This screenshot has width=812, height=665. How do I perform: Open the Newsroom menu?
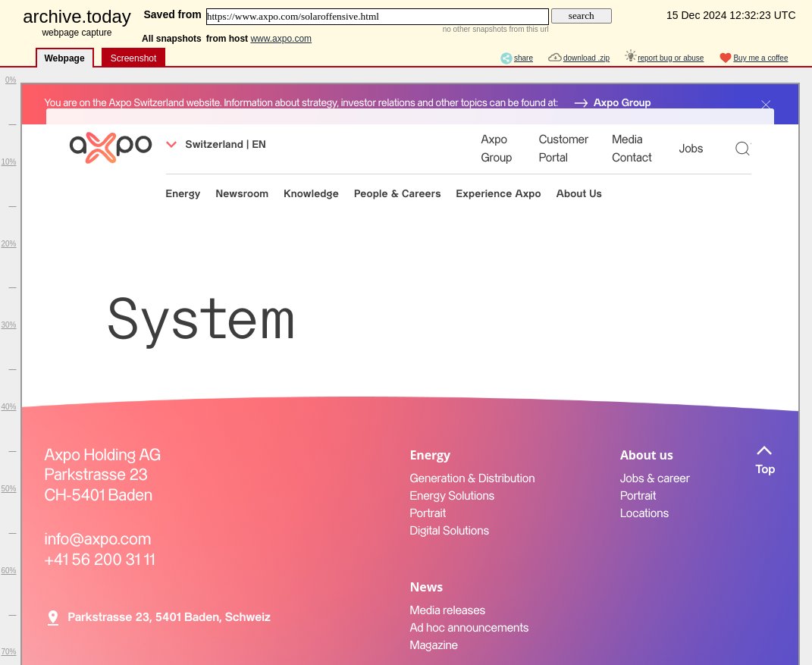[x=242, y=193]
